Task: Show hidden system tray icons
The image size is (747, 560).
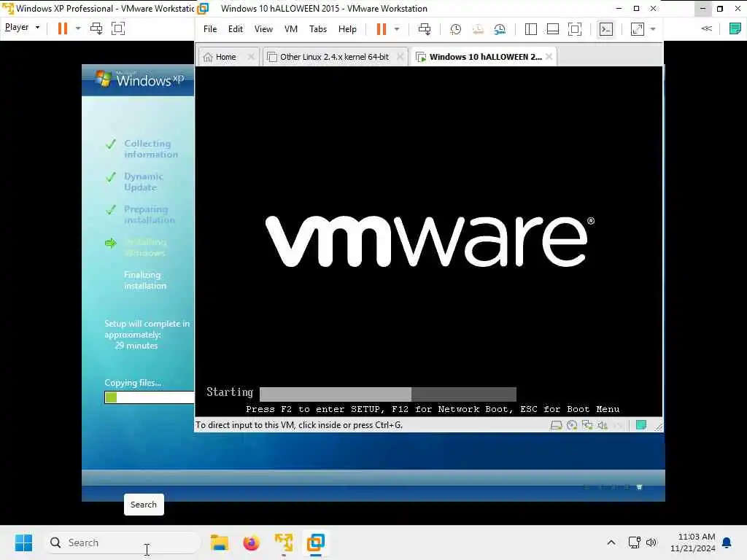Action: (611, 542)
